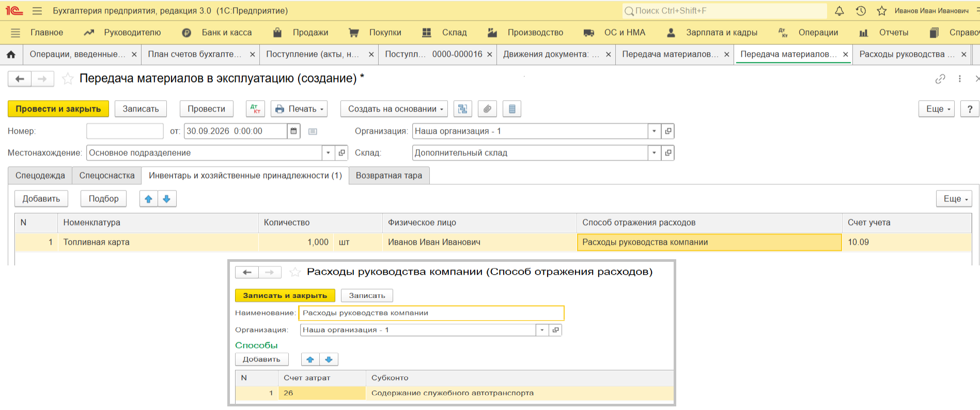Open the Банк и касса menu
Screen dimensions: 980x410
pos(217,33)
